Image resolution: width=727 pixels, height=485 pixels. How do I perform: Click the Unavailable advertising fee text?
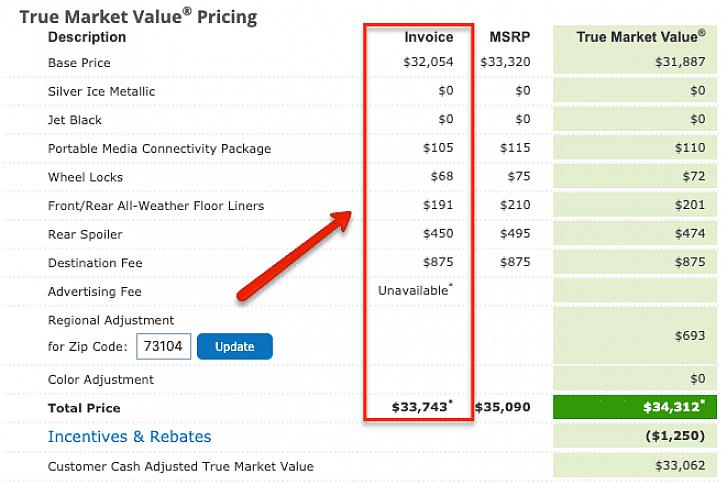pos(415,291)
